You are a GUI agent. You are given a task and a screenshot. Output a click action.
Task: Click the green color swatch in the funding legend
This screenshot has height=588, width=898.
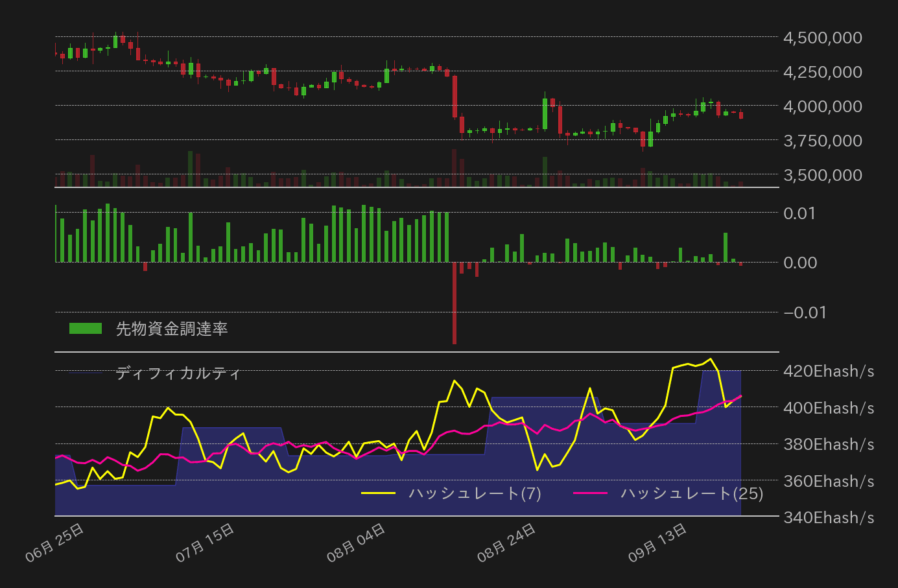tap(85, 328)
